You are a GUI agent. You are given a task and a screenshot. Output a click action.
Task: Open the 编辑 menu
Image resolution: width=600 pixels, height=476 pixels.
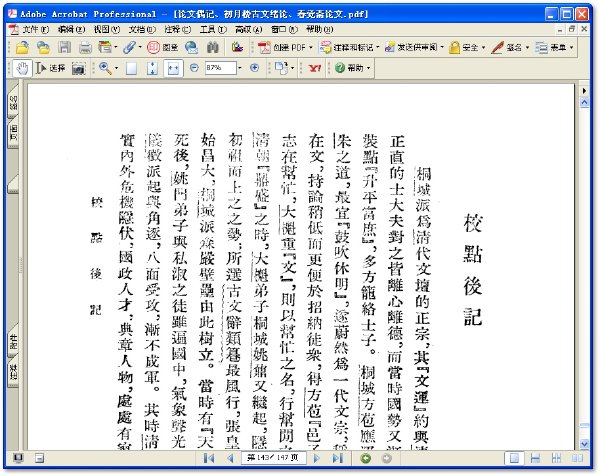72,29
